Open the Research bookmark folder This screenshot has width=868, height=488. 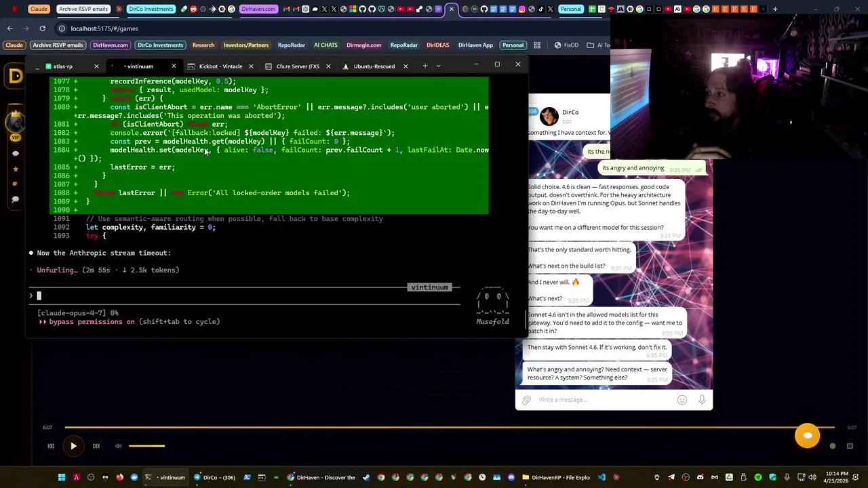pyautogui.click(x=203, y=45)
